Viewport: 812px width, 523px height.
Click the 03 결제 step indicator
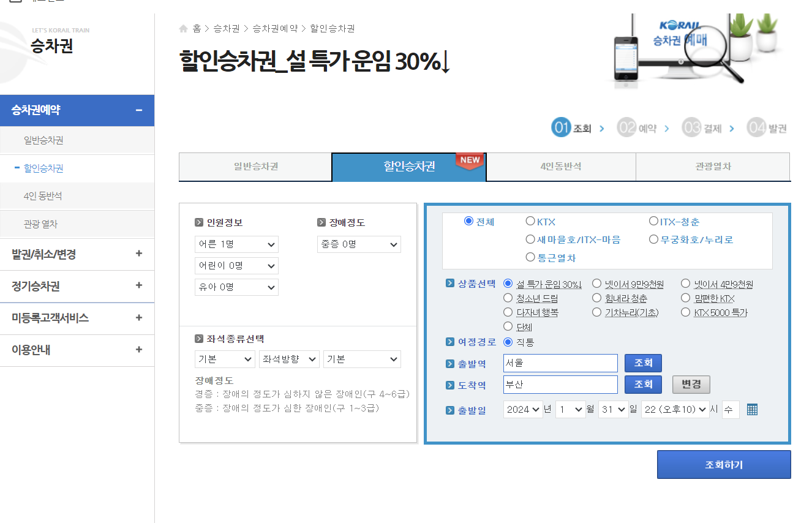tap(701, 127)
